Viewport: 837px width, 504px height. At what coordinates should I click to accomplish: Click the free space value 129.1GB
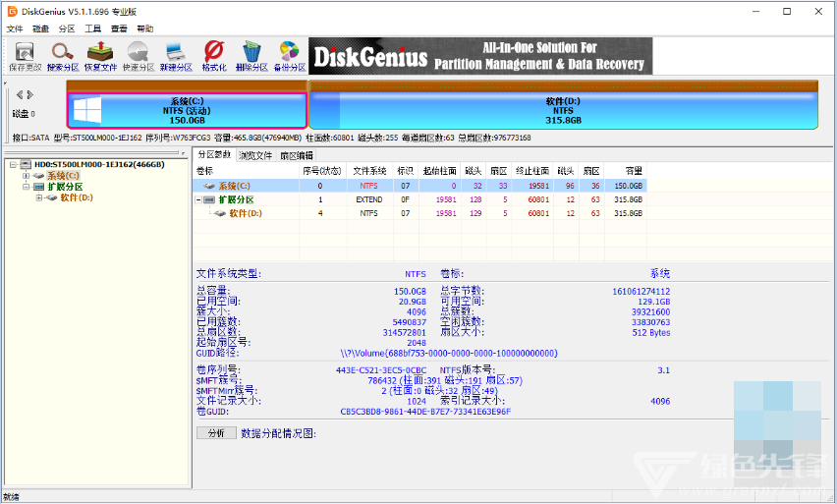click(x=654, y=302)
